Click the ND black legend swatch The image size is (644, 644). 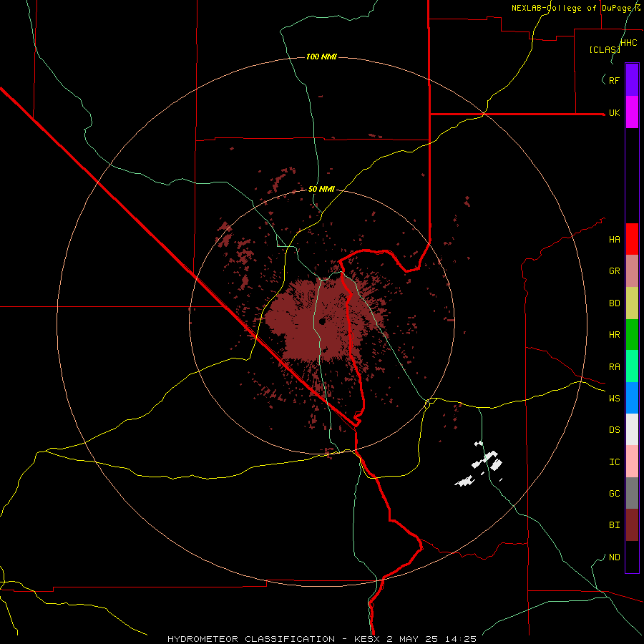(632, 557)
